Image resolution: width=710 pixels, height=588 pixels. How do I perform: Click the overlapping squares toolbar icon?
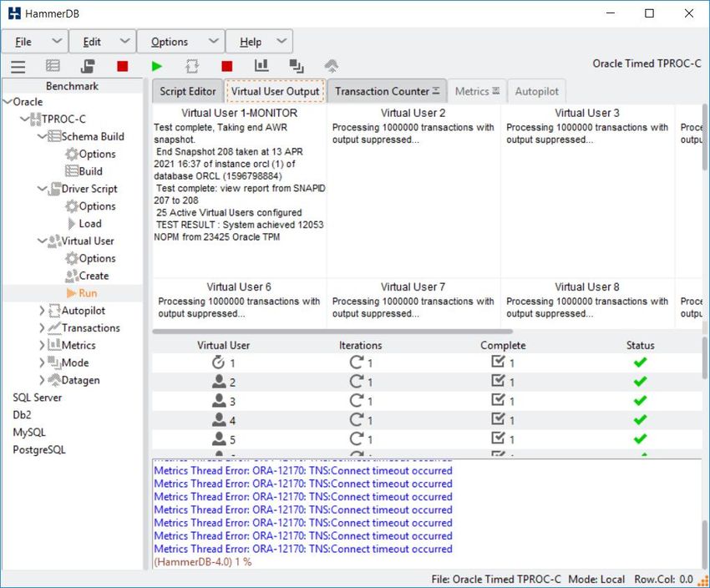coord(297,66)
